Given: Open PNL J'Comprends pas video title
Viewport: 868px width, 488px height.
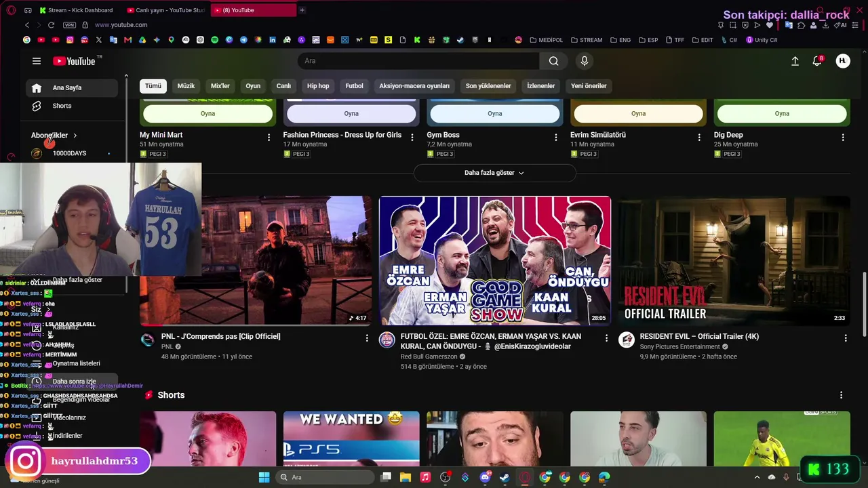Looking at the screenshot, I should (220, 336).
